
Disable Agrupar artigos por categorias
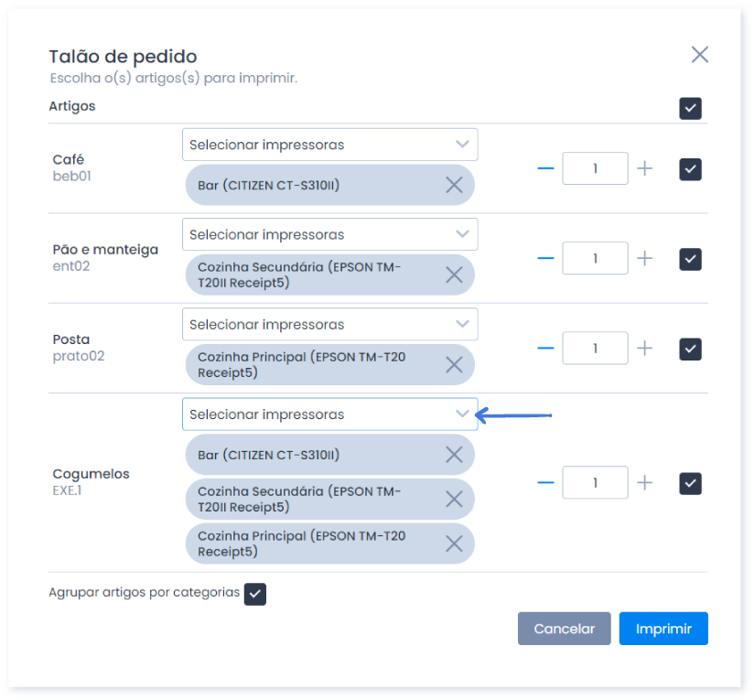pyautogui.click(x=255, y=594)
